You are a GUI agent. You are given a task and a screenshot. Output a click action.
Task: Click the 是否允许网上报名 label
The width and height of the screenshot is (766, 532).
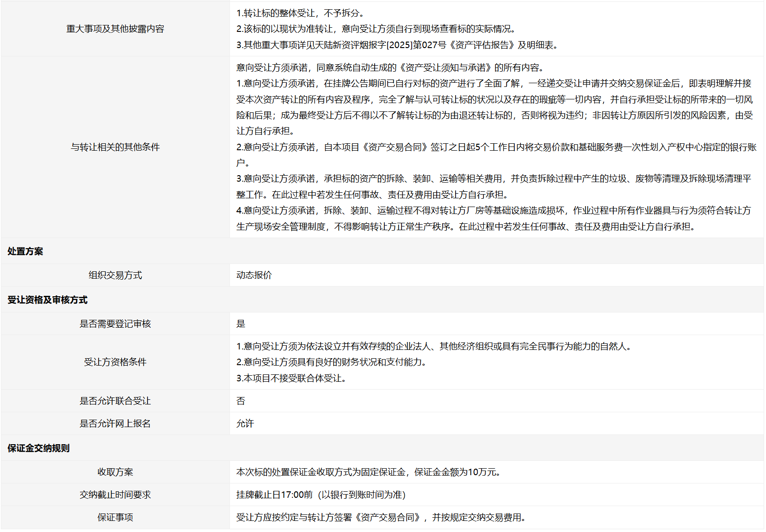click(x=115, y=423)
